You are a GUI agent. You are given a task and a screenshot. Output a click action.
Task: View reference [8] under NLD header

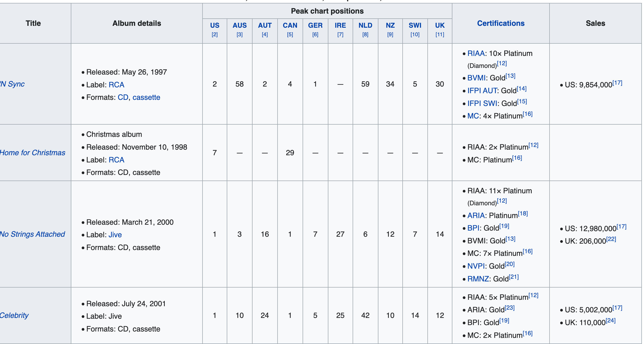click(365, 35)
